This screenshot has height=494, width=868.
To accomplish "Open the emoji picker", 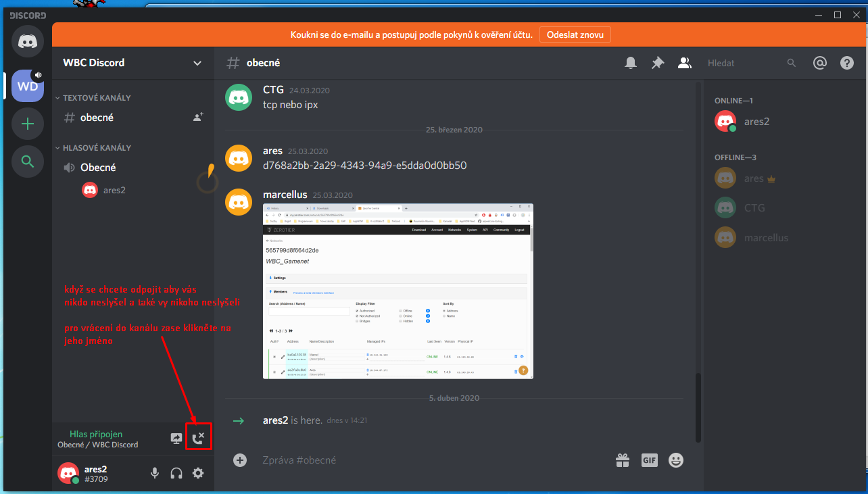I will [676, 460].
